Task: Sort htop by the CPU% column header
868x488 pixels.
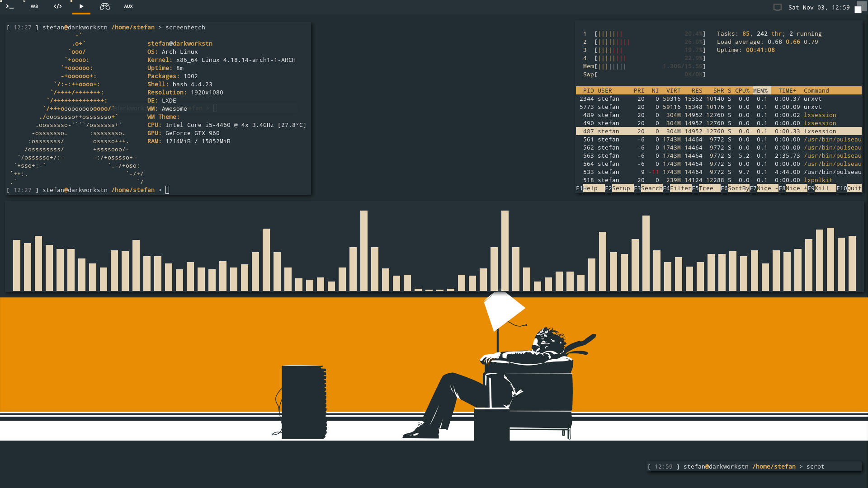Action: pos(742,91)
